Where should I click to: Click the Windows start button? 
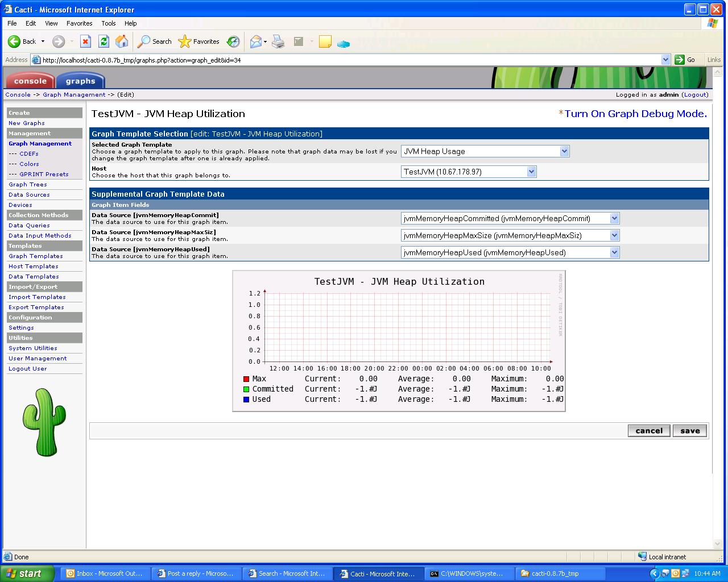pos(27,573)
